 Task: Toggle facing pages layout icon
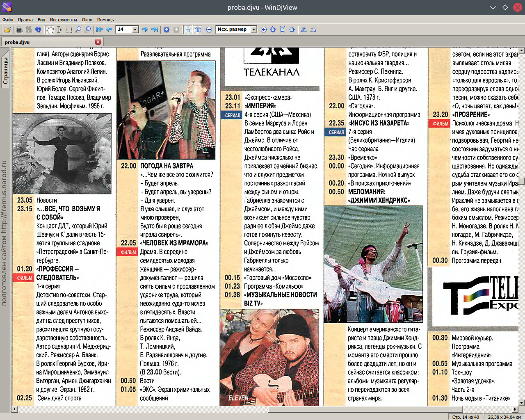click(198, 30)
